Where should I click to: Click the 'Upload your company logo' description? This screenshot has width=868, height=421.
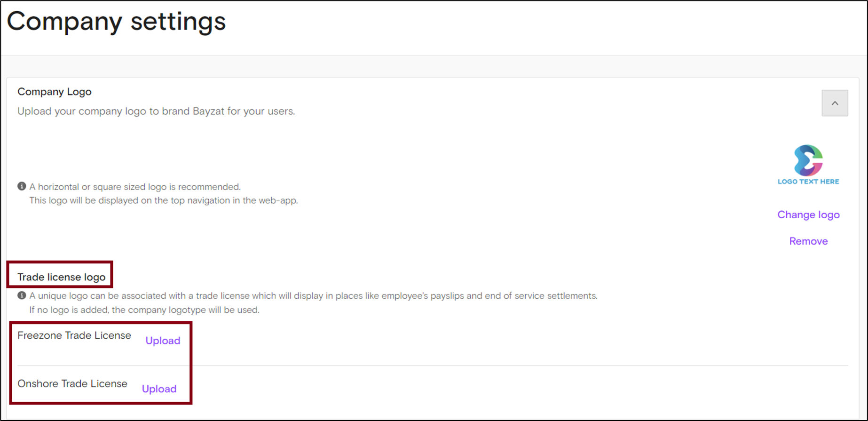[x=156, y=111]
